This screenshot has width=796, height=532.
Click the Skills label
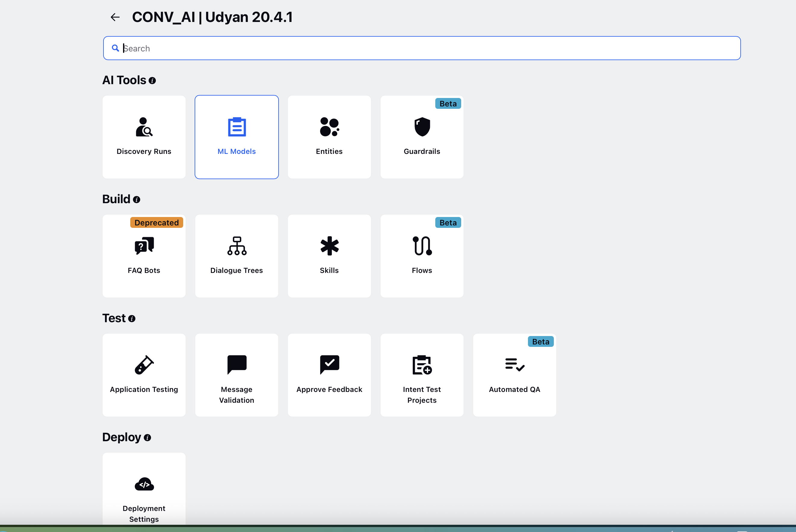point(329,271)
